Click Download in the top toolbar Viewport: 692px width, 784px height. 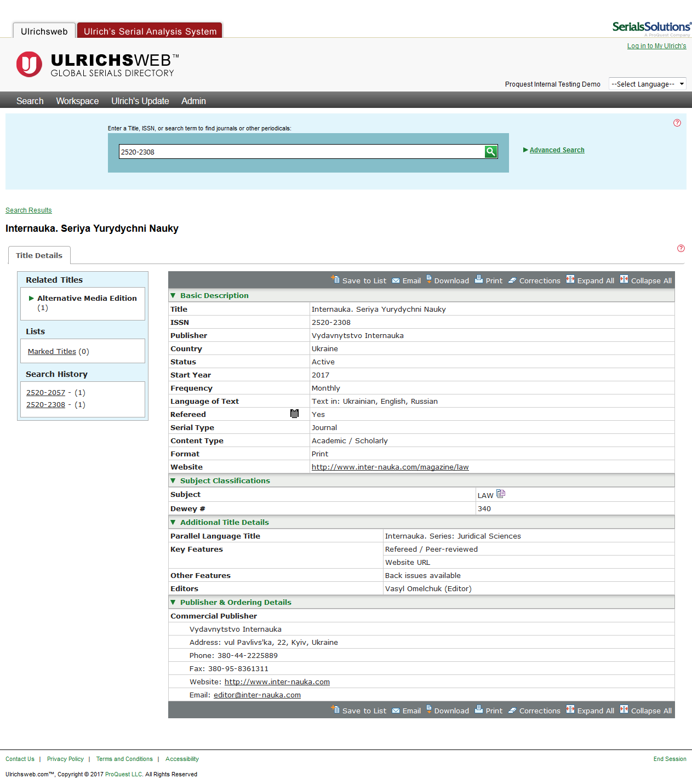point(448,280)
